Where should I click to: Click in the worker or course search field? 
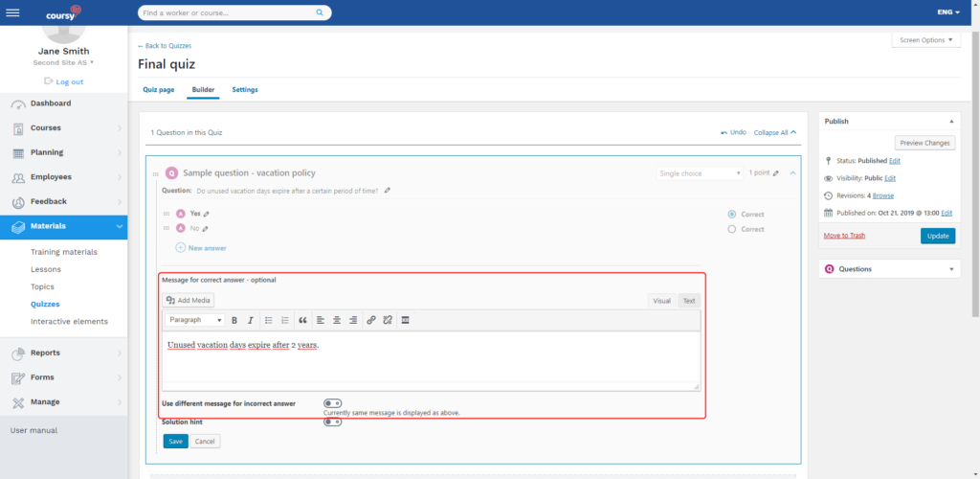pyautogui.click(x=228, y=13)
